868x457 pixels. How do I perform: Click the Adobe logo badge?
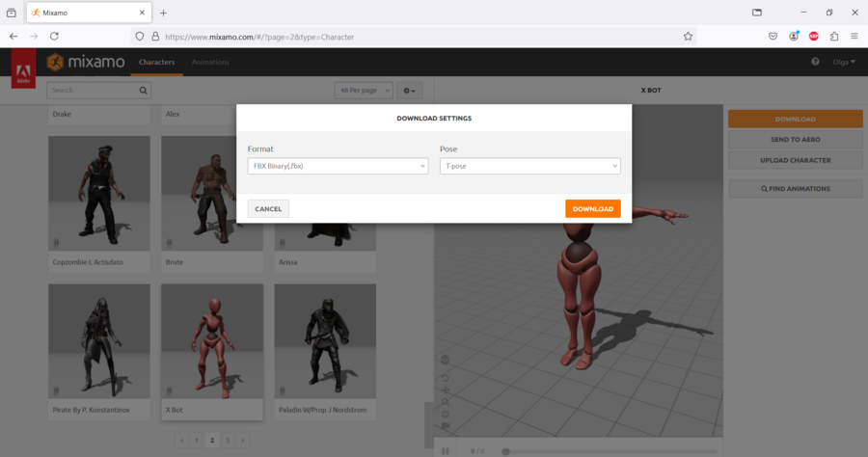[x=24, y=68]
